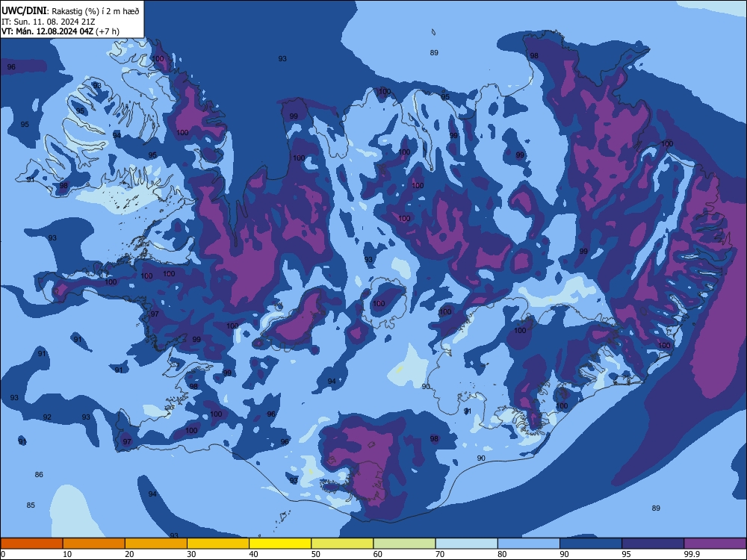
Task: Click the legend scale label '40'
Action: point(254,554)
